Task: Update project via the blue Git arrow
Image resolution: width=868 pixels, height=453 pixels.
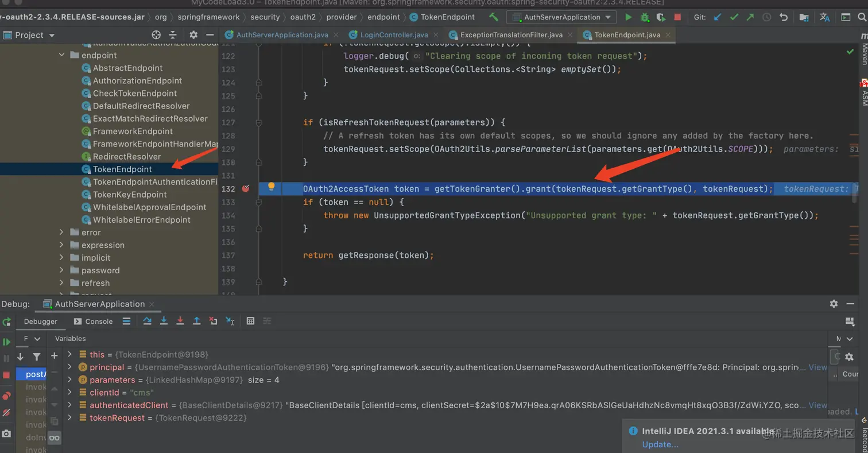Action: pyautogui.click(x=718, y=17)
